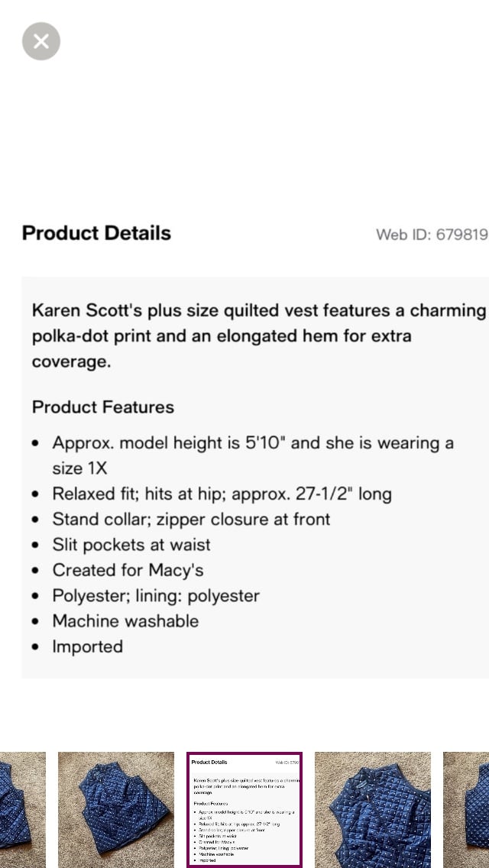Click the "Stand collar; zipper closure" bullet
Image resolution: width=489 pixels, height=868 pixels.
click(191, 520)
